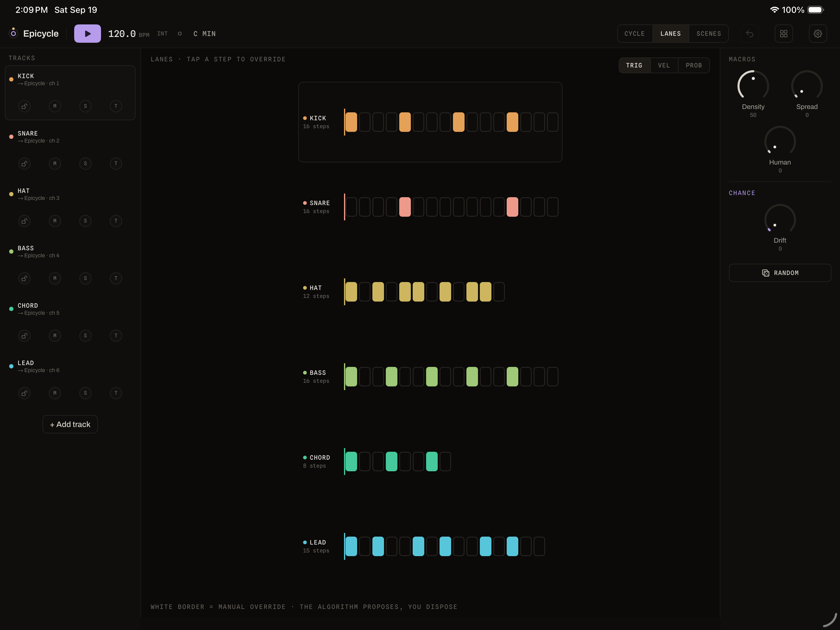Toggle the BASS track lock icon
Viewport: 840px width, 630px height.
coord(24,278)
